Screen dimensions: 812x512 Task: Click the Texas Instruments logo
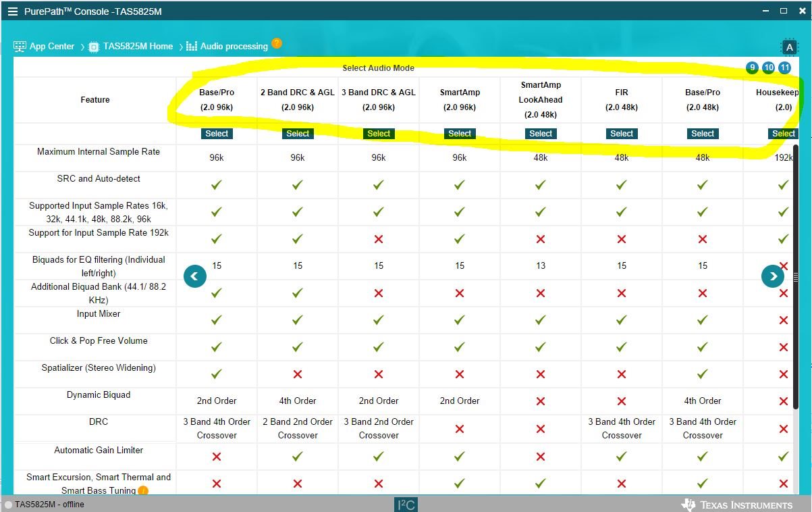tap(736, 505)
